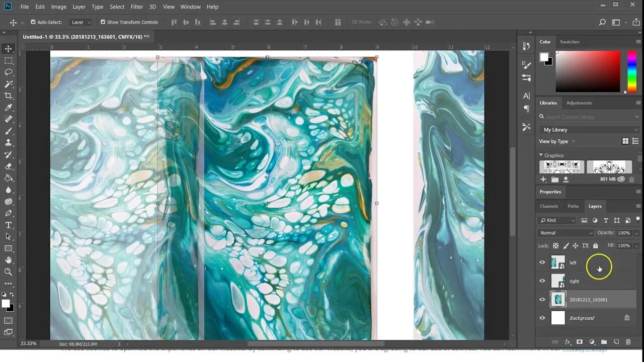644x362 pixels.
Task: Toggle the Auto-Select checkbox
Action: point(33,22)
